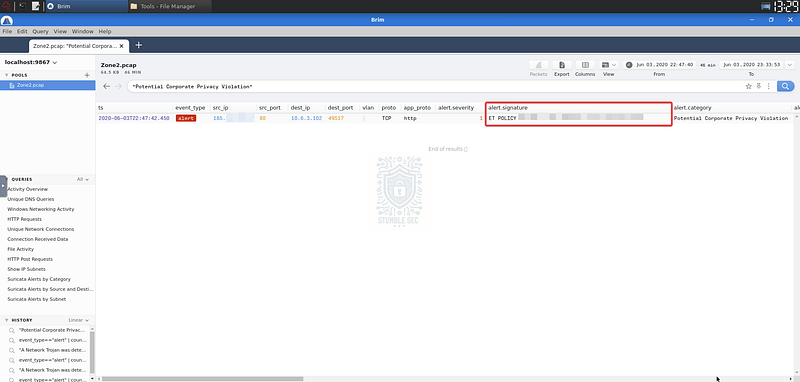The height and width of the screenshot is (382, 800).
Task: Pin the current search with pin icon
Action: coord(759,86)
